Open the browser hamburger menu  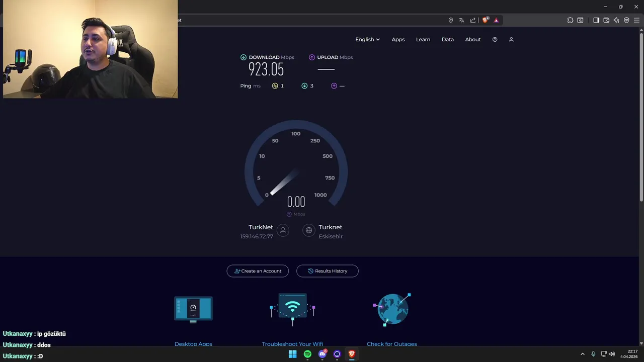coord(636,20)
